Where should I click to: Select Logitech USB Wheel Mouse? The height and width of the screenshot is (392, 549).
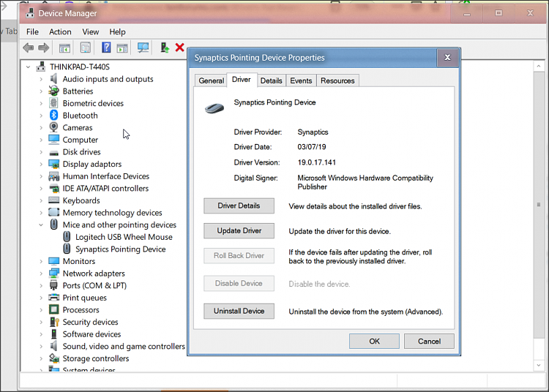[124, 237]
